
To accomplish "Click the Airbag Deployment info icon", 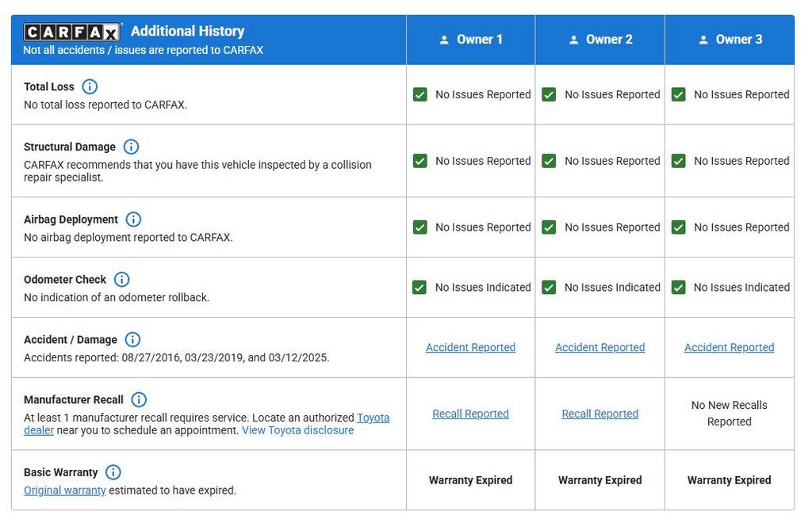I will coord(133,220).
